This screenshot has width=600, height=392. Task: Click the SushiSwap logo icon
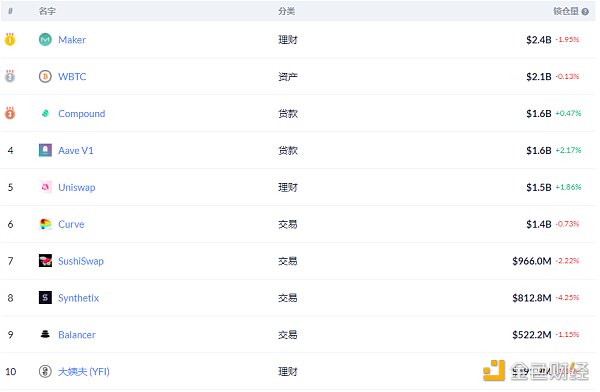click(45, 261)
